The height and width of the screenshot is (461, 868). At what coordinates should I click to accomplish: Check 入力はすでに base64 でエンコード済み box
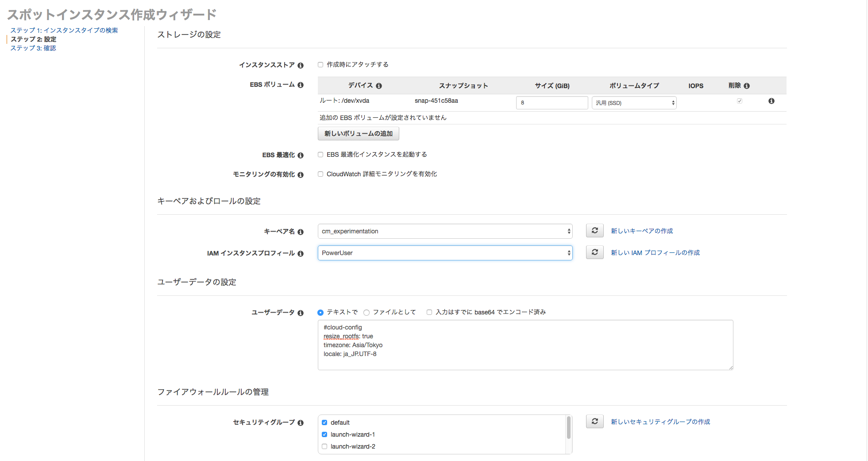point(429,312)
